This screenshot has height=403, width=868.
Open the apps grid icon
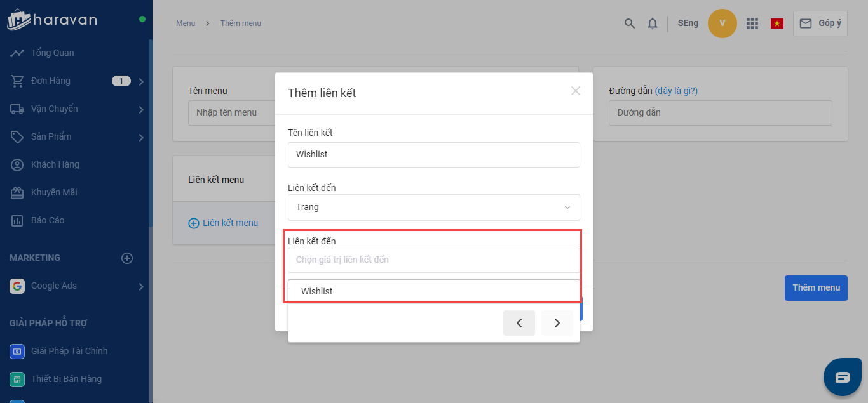click(x=752, y=23)
